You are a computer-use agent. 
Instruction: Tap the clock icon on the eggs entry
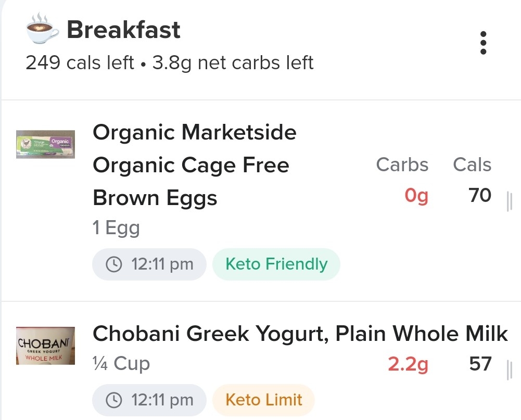113,264
